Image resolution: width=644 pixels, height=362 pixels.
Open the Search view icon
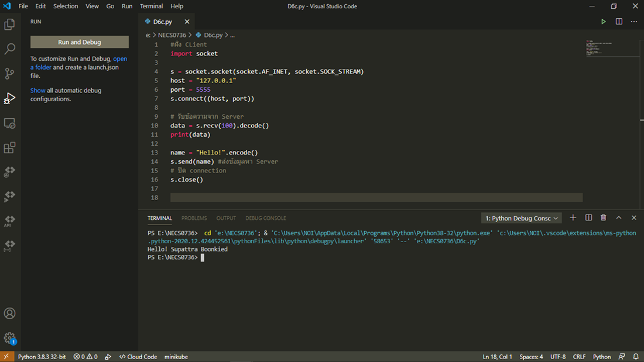click(x=10, y=49)
